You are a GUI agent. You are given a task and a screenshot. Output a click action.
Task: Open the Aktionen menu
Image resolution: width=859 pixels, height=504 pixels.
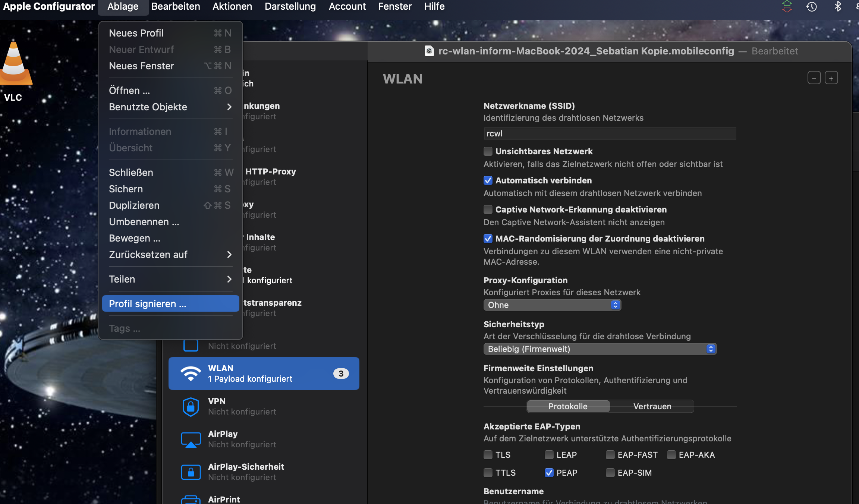coord(232,7)
